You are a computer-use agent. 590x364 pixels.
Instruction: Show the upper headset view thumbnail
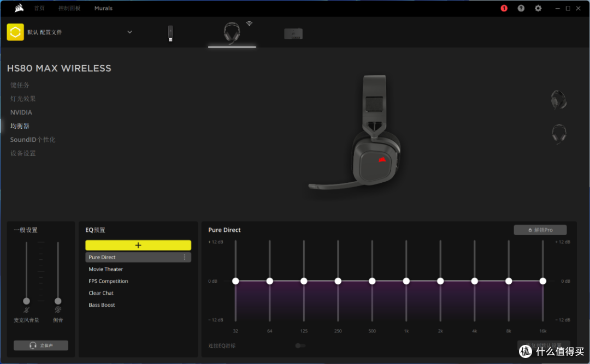click(559, 100)
